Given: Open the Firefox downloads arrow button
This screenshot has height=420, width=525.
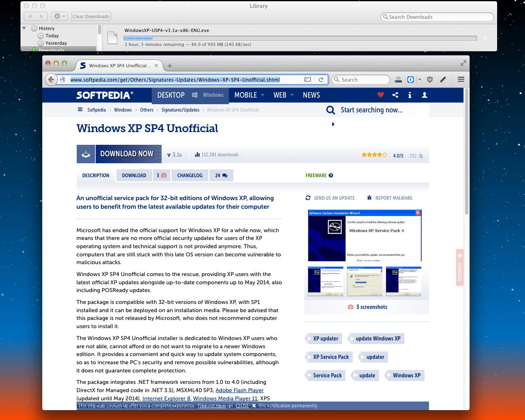Looking at the screenshot, I should (410, 80).
